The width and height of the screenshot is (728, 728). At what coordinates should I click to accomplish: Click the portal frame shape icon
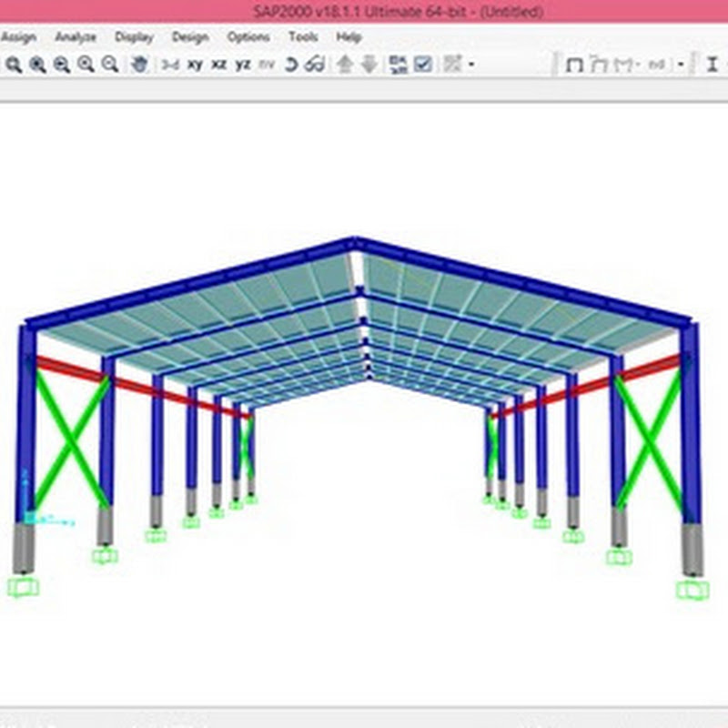[574, 65]
